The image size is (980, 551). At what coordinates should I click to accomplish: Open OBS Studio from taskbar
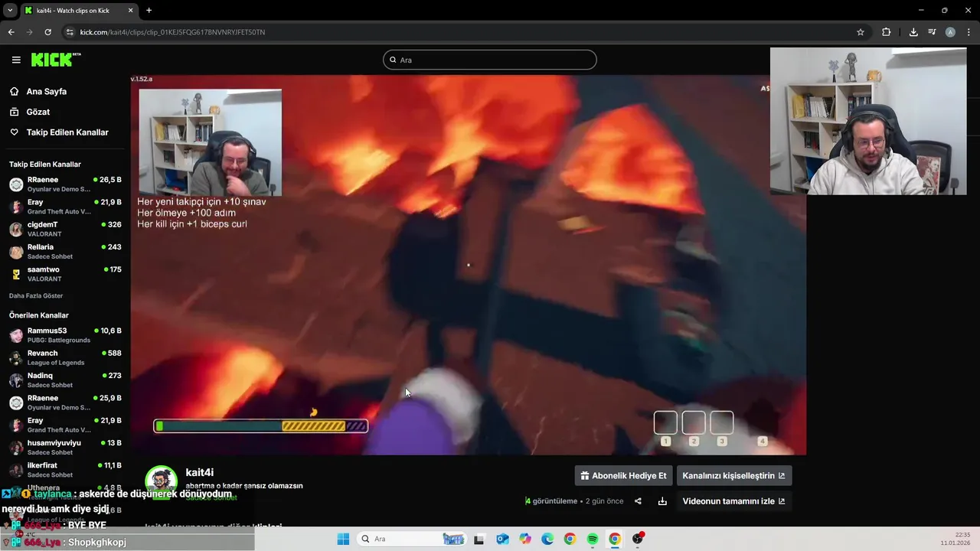[638, 539]
